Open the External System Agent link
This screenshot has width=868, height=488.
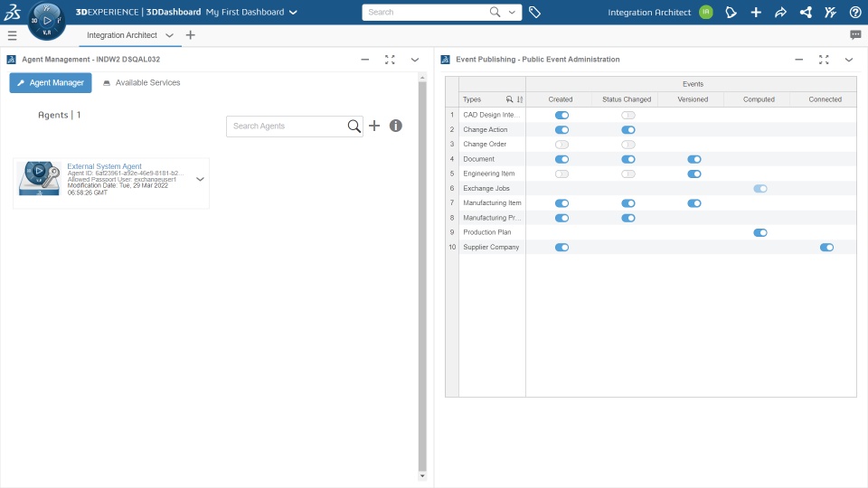click(x=104, y=166)
